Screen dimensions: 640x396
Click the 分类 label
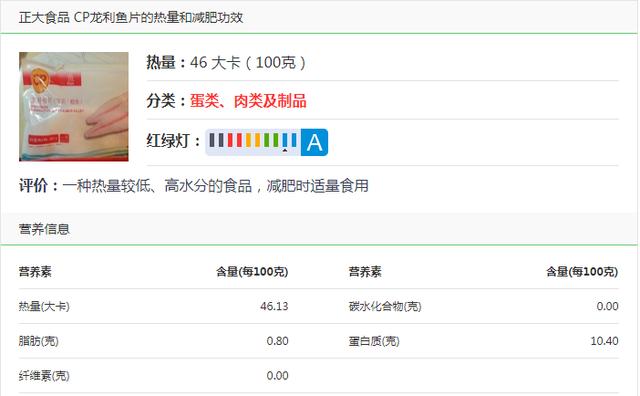166,101
